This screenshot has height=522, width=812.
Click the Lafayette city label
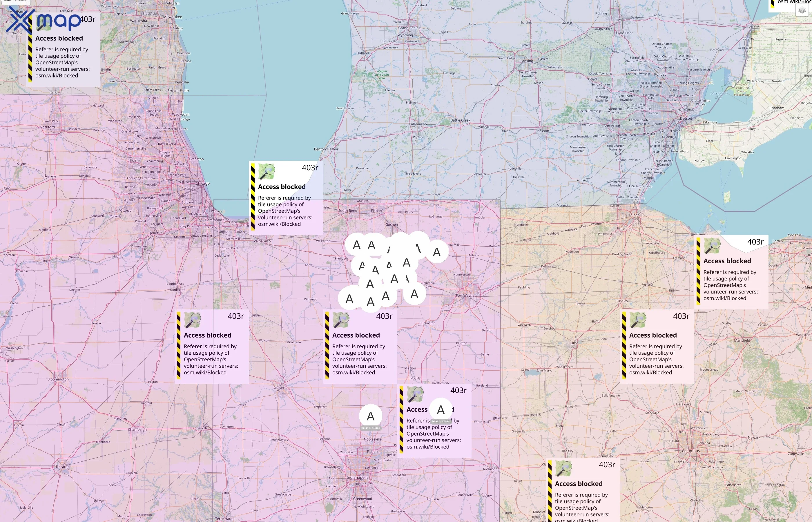pos(280,387)
